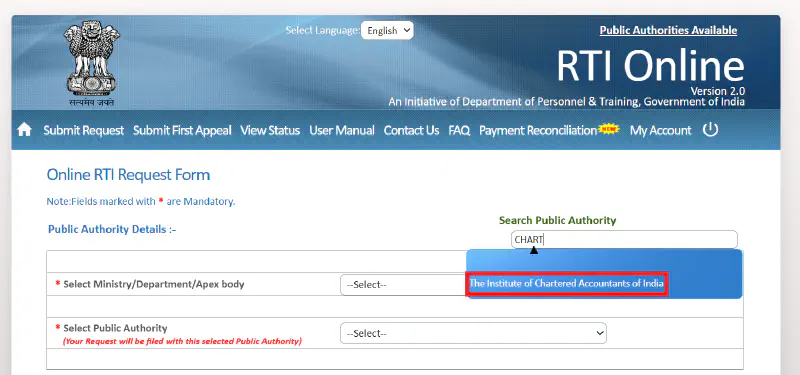Image resolution: width=800 pixels, height=375 pixels.
Task: Open the Select Language dropdown
Action: (387, 30)
